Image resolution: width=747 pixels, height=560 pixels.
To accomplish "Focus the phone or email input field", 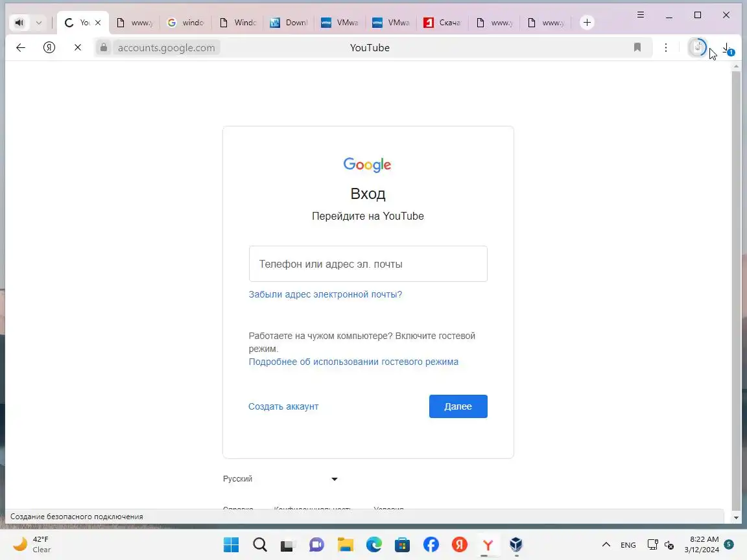I will (x=368, y=264).
